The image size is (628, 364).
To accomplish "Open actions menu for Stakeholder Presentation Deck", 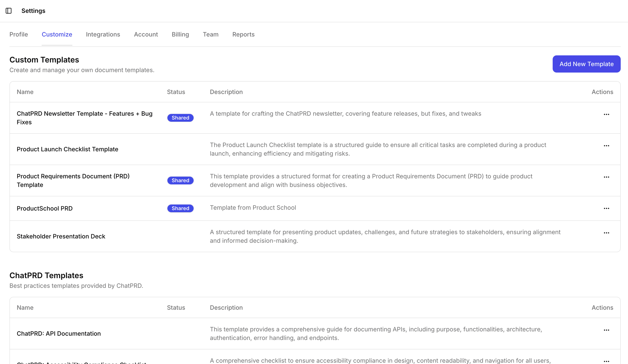I will pos(606,233).
